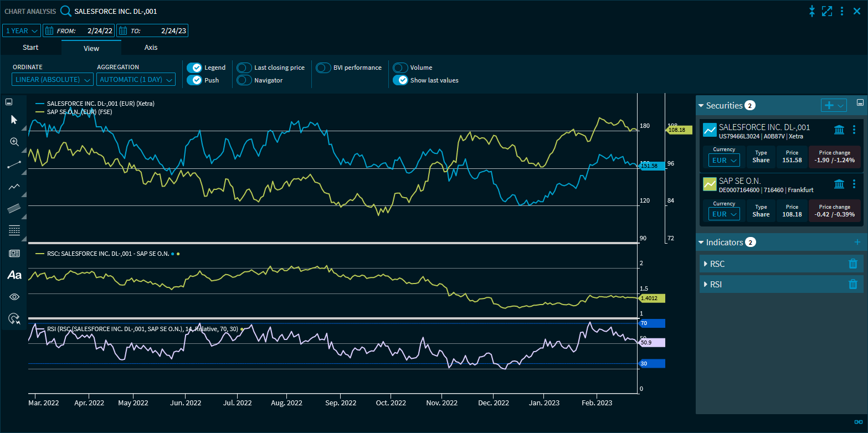This screenshot has width=868, height=433.
Task: Open the 1 YEAR period dropdown
Action: pos(22,31)
